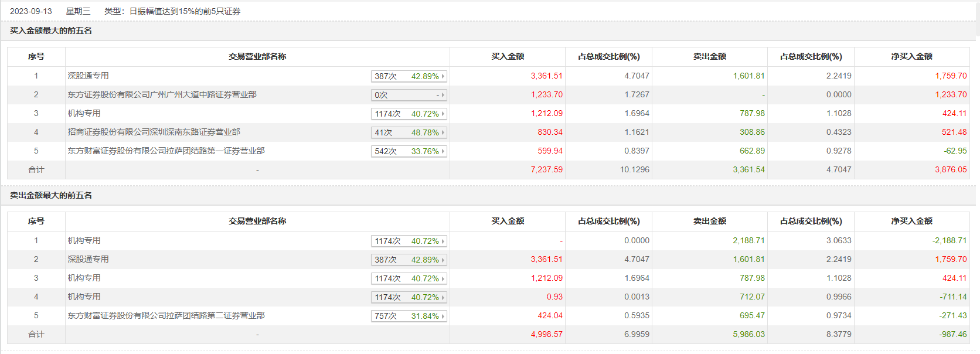Click 净买入金额 header in the buy-side table

(x=911, y=56)
